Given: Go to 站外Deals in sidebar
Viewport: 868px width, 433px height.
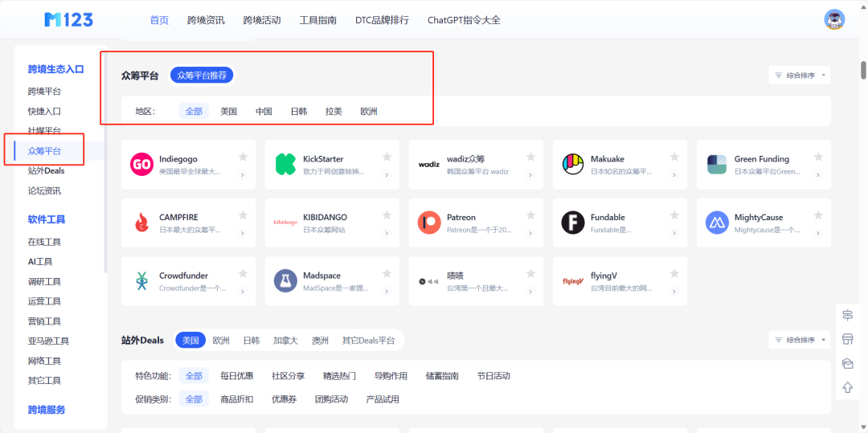Looking at the screenshot, I should 47,171.
